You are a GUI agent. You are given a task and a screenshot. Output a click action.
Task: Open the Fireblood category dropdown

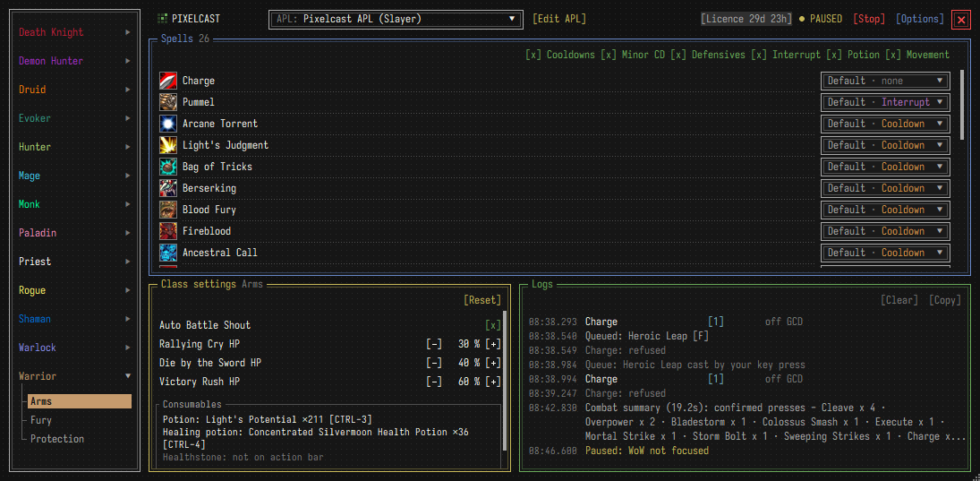(886, 231)
